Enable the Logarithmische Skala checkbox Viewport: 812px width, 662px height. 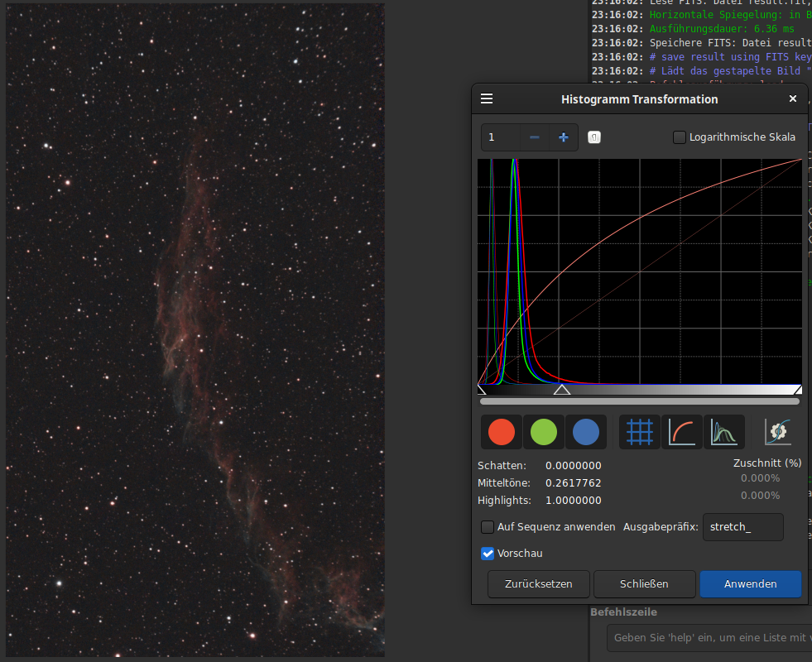[680, 137]
